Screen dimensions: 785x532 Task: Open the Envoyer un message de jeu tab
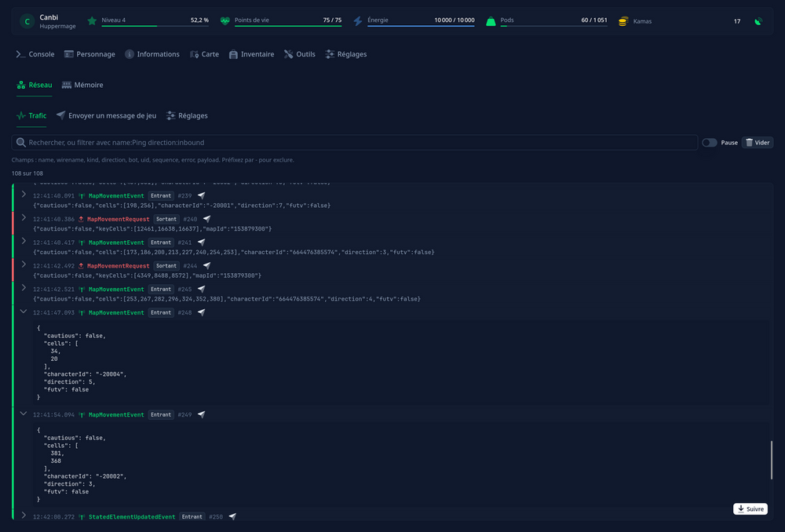106,115
